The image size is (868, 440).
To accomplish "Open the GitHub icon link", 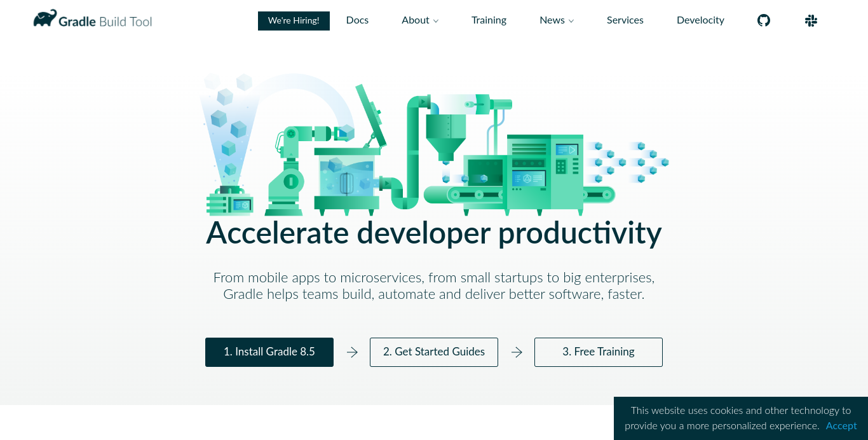I will click(764, 20).
